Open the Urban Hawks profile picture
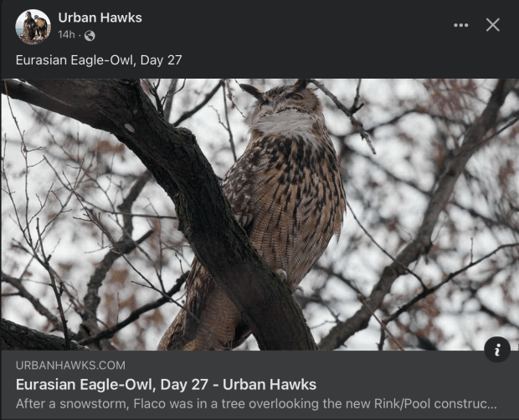Screen dimensions: 519x420 [33, 27]
